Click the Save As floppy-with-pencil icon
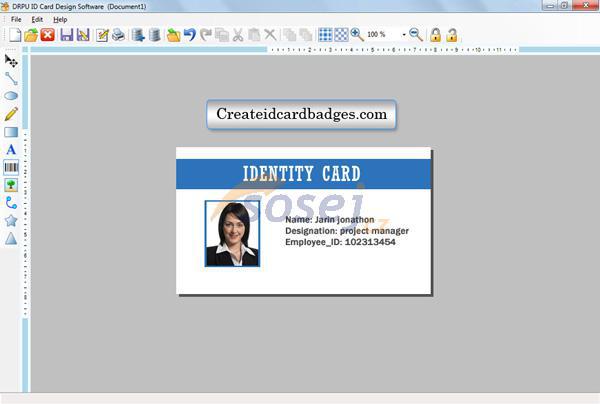Viewport: 600px width, 404px height. pos(83,35)
